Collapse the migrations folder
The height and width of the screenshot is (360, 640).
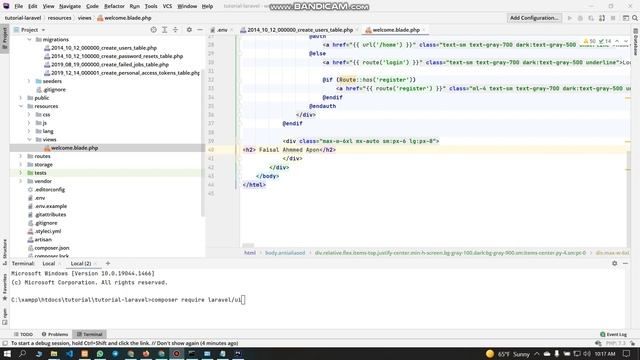point(29,40)
